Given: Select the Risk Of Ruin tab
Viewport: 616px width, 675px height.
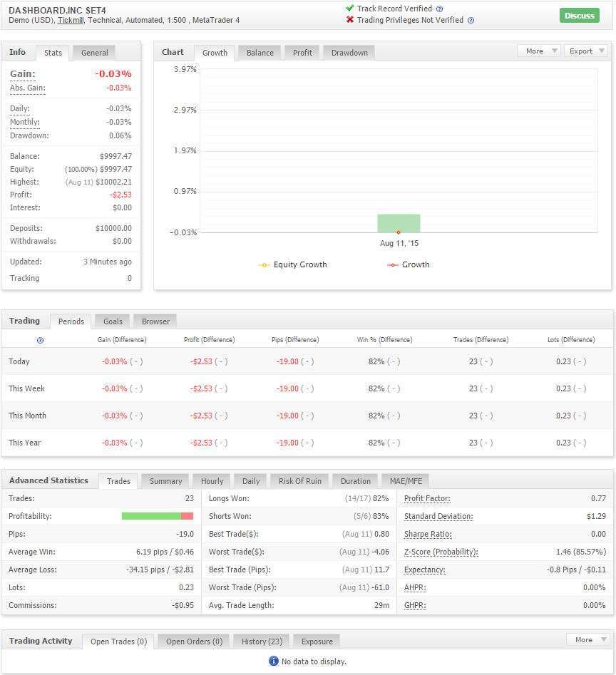Looking at the screenshot, I should 299,481.
